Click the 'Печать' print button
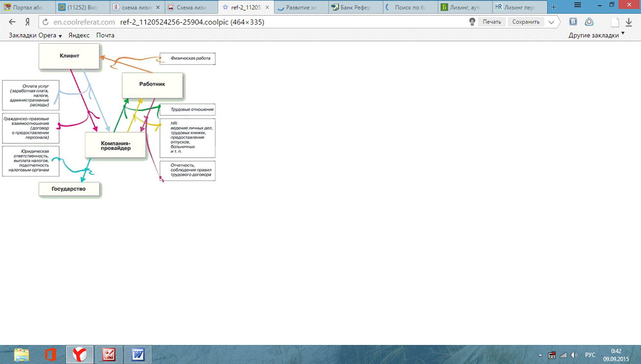 pyautogui.click(x=491, y=22)
